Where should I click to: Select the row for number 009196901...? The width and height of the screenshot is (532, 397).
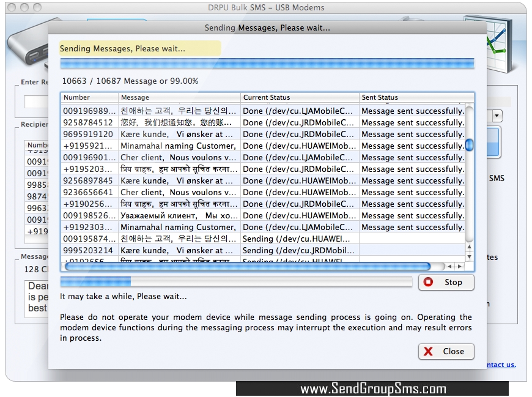coord(263,157)
